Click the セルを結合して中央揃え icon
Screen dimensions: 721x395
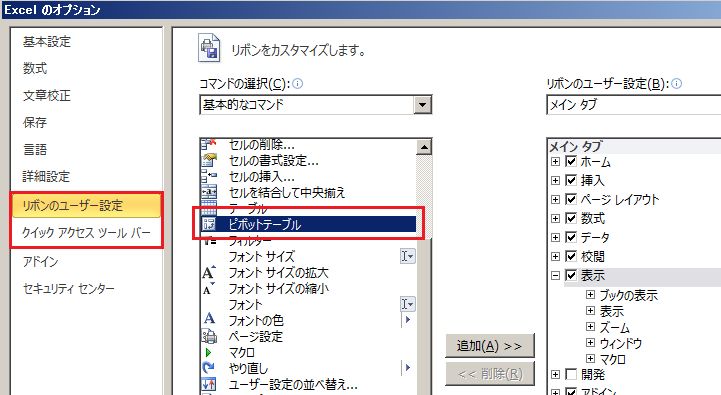pos(209,192)
